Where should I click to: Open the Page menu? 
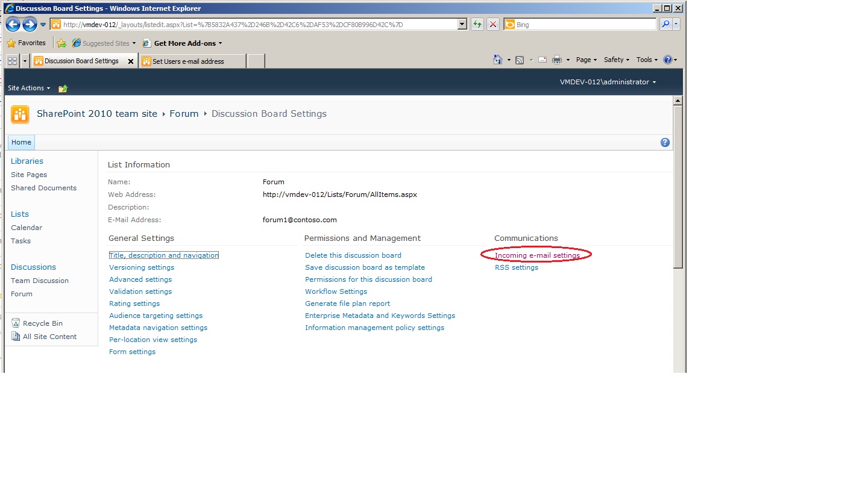587,60
